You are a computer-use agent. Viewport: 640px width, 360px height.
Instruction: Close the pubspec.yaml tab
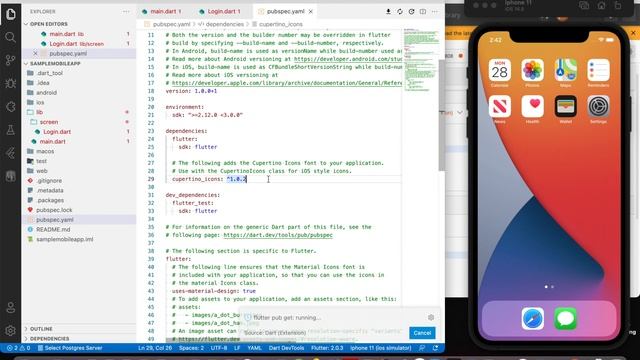(x=311, y=12)
